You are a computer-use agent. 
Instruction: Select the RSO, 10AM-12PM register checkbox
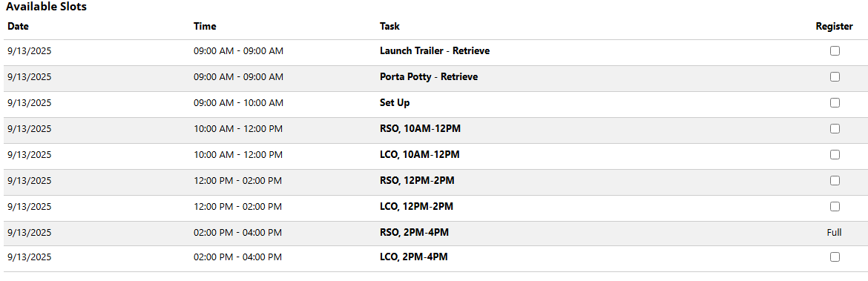click(x=834, y=129)
